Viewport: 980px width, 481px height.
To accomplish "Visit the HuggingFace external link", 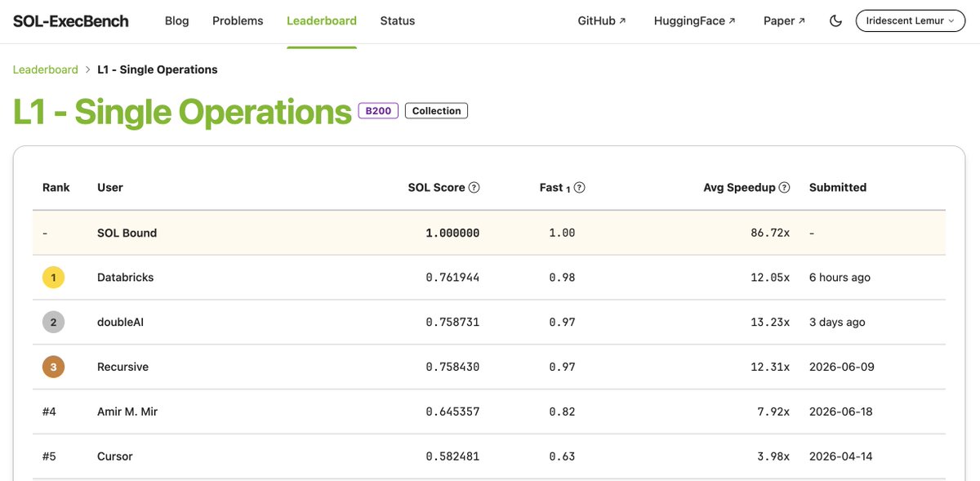I will pos(695,21).
